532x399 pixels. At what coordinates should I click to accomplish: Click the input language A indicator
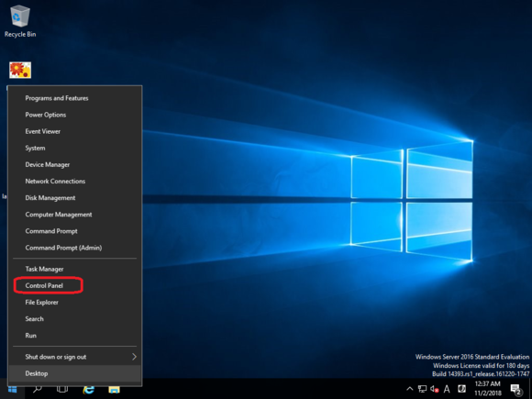(x=447, y=389)
